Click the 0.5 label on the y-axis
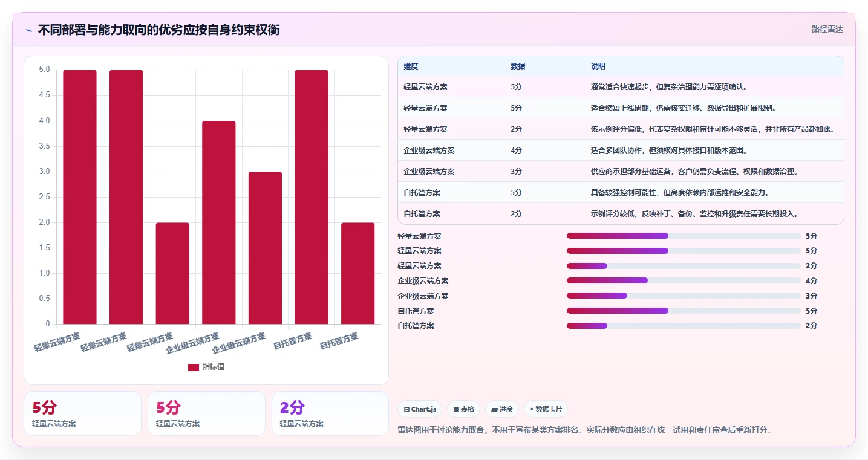Screen dimensions: 868x460 pos(45,299)
